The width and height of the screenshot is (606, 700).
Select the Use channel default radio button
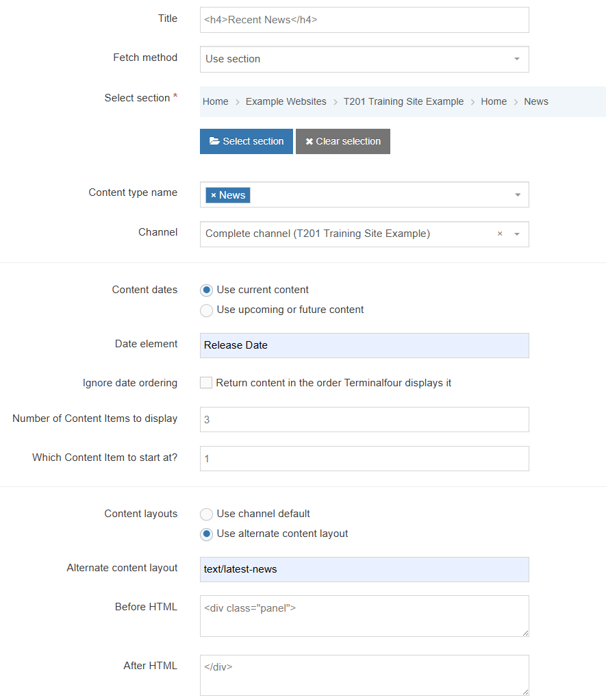pyautogui.click(x=206, y=514)
